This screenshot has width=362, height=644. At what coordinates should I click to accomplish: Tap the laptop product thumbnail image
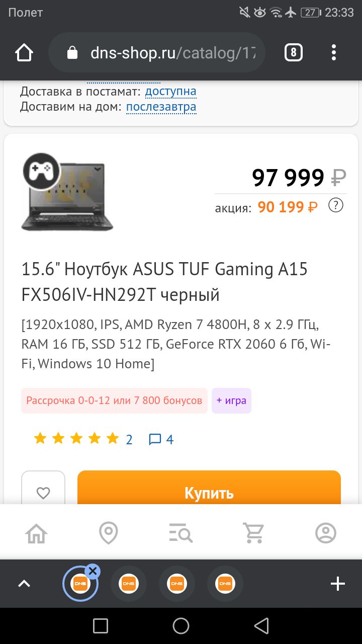(x=67, y=194)
